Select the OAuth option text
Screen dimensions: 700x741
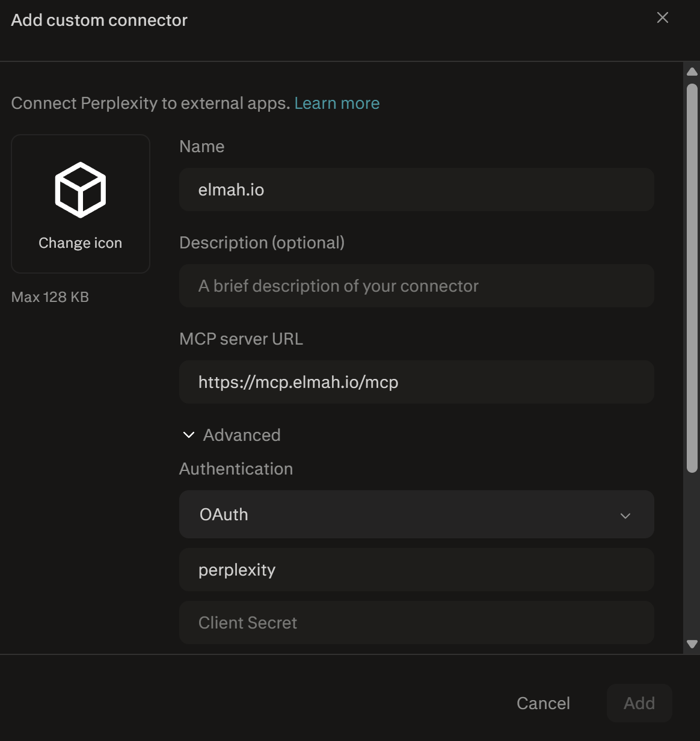(x=224, y=514)
